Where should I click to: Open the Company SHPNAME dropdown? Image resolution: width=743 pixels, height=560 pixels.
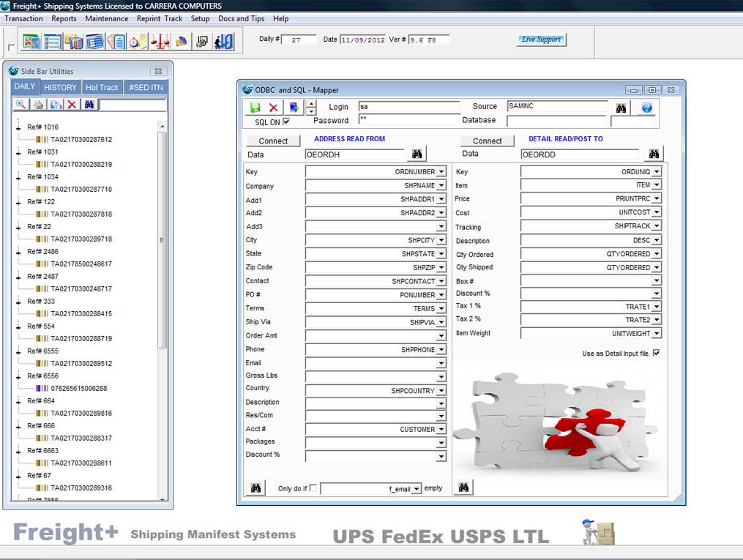click(441, 185)
